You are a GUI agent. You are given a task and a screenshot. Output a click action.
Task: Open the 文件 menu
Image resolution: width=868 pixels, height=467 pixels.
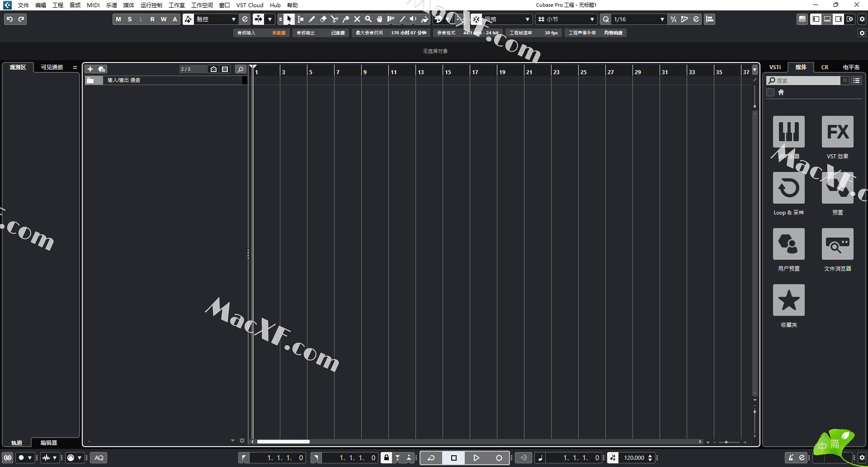(x=24, y=5)
